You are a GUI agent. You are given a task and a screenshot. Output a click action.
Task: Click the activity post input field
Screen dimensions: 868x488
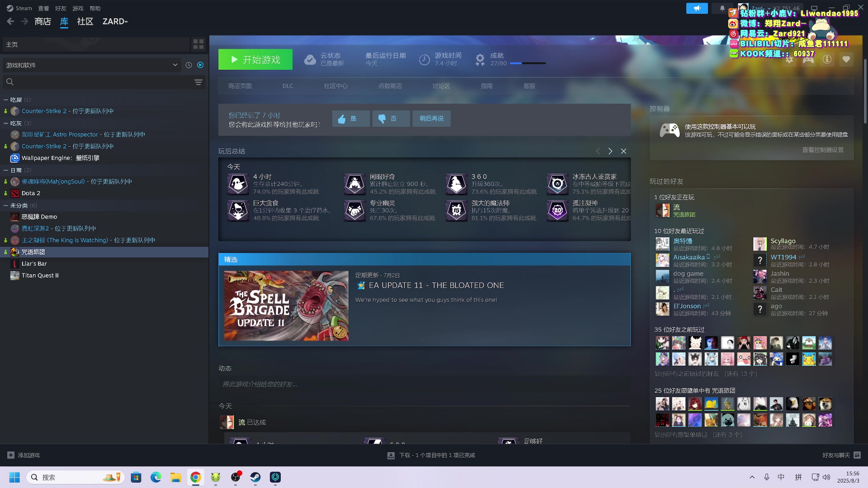(424, 384)
